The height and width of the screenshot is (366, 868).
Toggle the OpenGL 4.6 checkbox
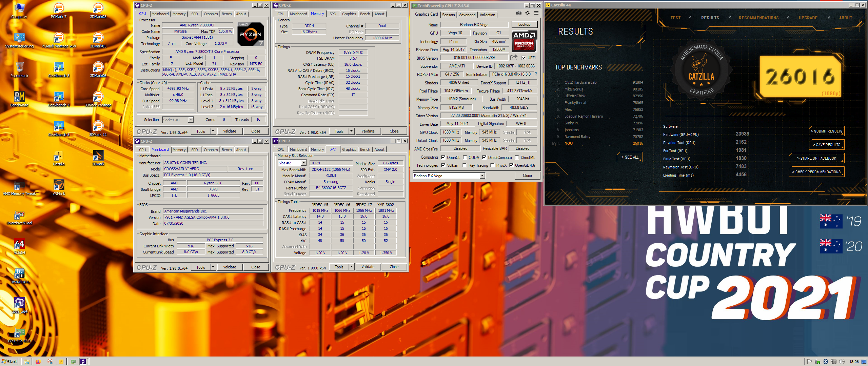point(511,165)
